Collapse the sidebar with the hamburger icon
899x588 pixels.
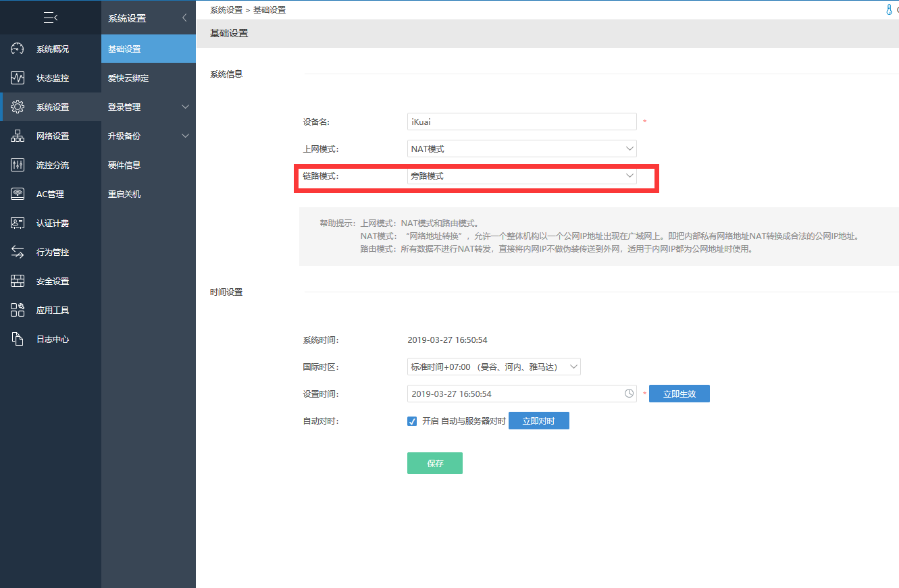(x=50, y=18)
